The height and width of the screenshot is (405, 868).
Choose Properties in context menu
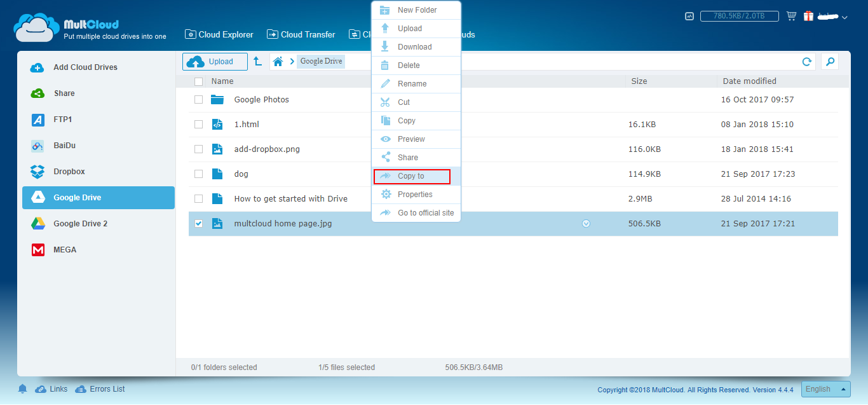coord(416,195)
